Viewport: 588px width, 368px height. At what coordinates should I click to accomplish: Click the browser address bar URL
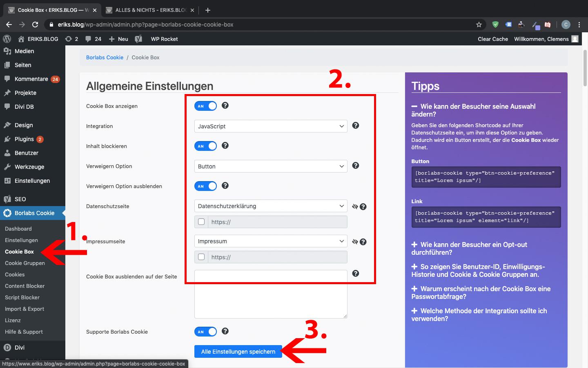pos(145,25)
